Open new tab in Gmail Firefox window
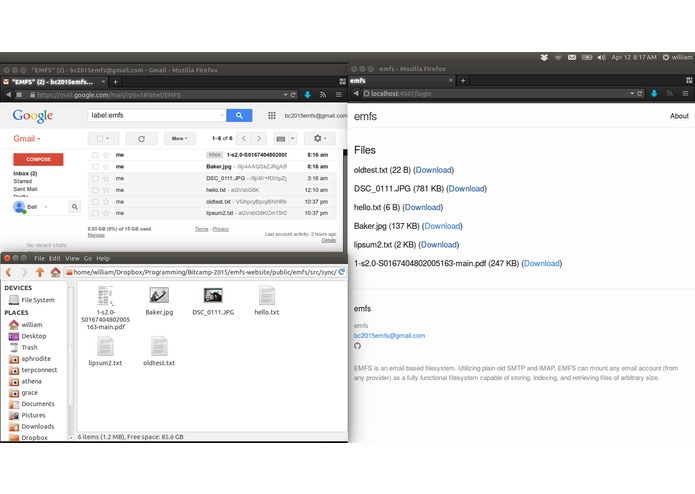 click(x=115, y=82)
